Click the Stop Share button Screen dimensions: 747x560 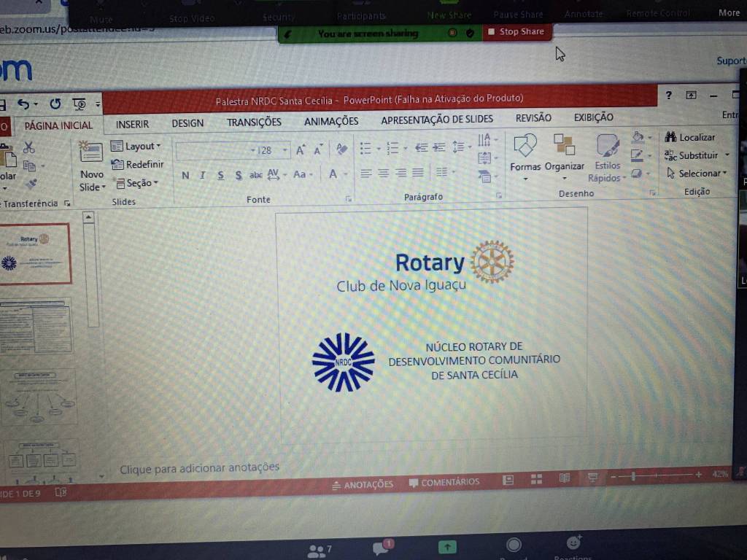click(x=516, y=32)
